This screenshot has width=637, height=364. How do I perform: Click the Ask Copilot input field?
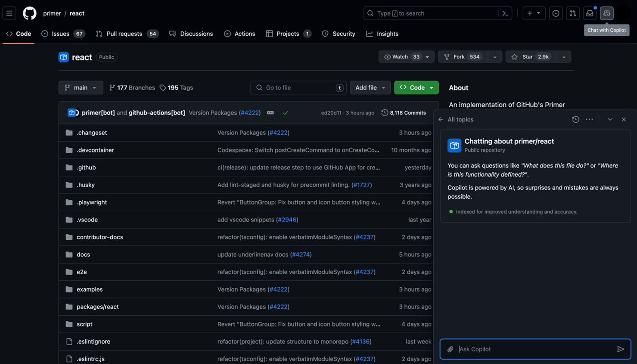point(517,349)
